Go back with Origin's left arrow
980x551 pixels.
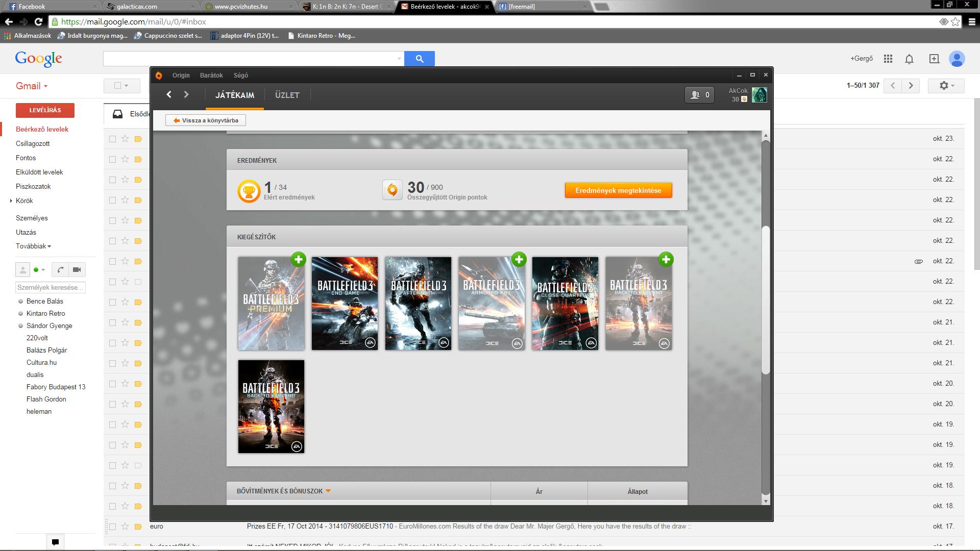[x=169, y=94]
